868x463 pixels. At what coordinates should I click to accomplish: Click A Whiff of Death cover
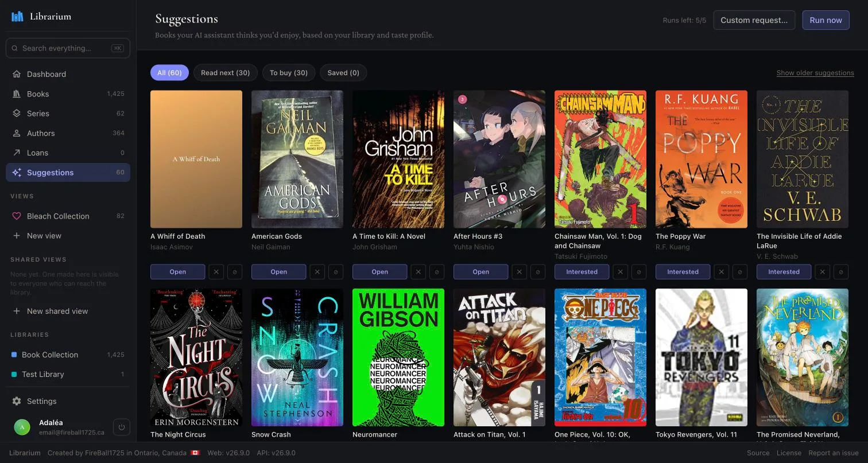pyautogui.click(x=196, y=159)
